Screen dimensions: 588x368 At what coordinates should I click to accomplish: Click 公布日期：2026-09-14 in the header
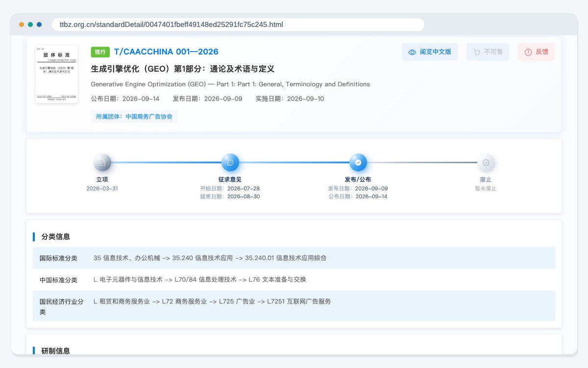click(125, 99)
